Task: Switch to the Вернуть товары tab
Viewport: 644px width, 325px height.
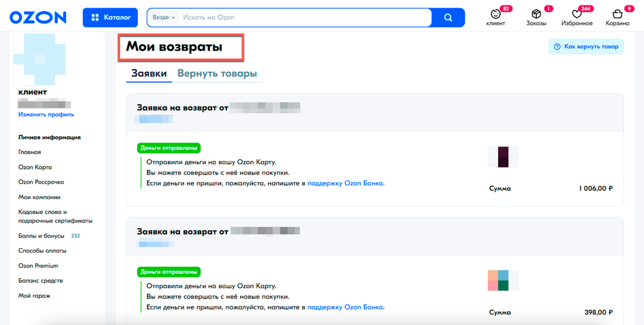Action: click(x=217, y=74)
